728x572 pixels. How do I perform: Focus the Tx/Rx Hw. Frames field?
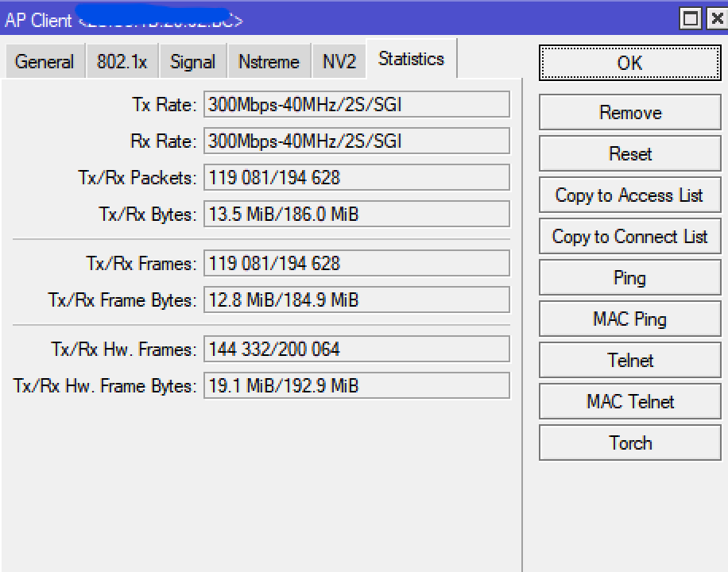356,349
